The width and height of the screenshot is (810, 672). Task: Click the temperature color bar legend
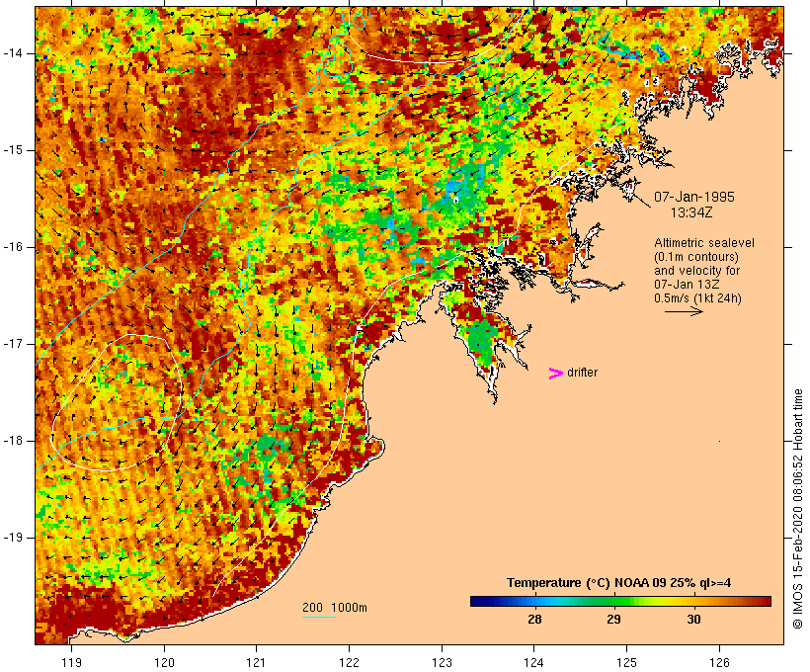click(620, 601)
